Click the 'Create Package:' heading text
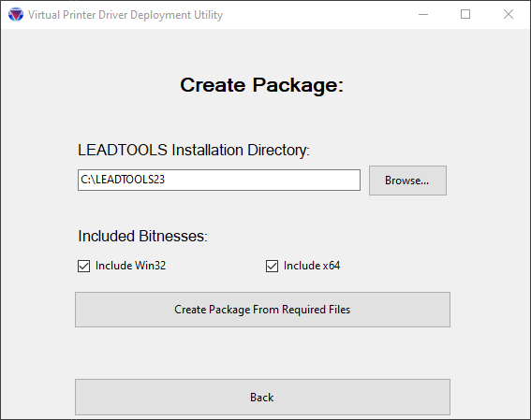The image size is (531, 420). point(262,85)
